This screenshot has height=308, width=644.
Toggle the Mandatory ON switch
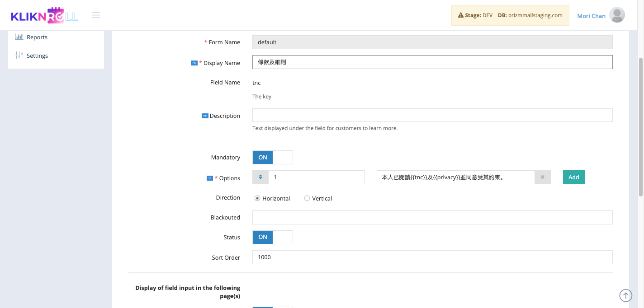273,157
